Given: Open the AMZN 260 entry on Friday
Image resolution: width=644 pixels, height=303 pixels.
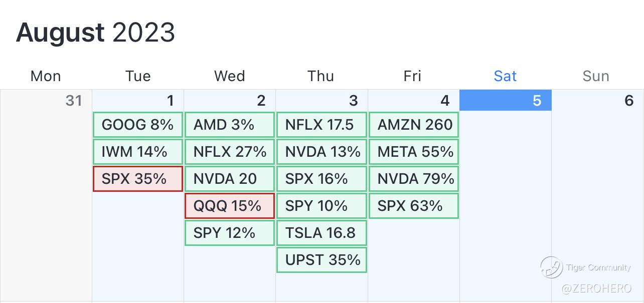Looking at the screenshot, I should pos(414,125).
